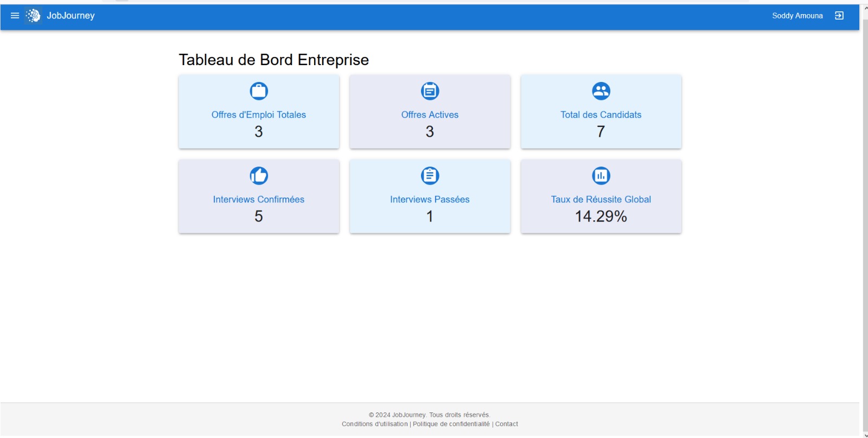Image resolution: width=868 pixels, height=438 pixels.
Task: Click the chart icon for Taux de Réussite
Action: tap(601, 176)
